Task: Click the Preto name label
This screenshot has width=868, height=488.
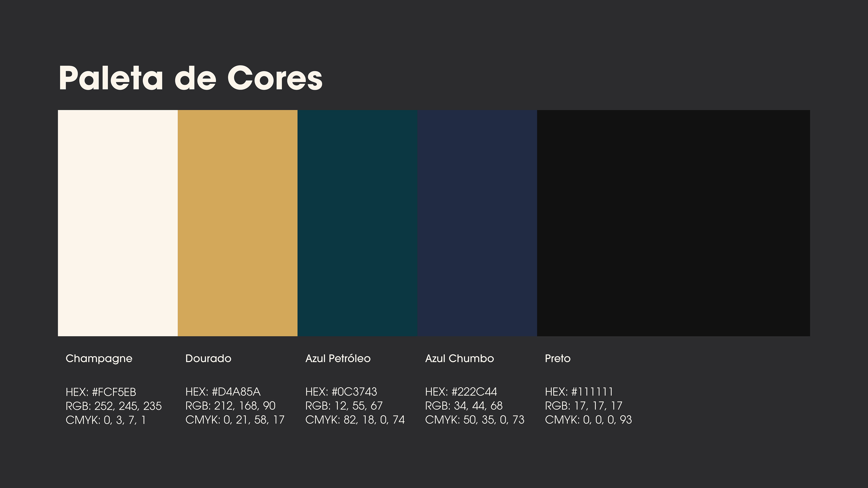Action: [x=558, y=358]
